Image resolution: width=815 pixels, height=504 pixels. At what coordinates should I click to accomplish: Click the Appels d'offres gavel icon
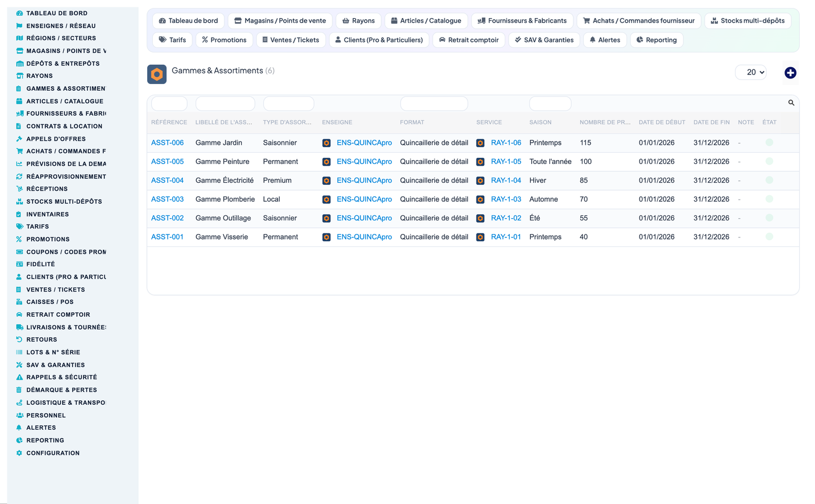(19, 139)
